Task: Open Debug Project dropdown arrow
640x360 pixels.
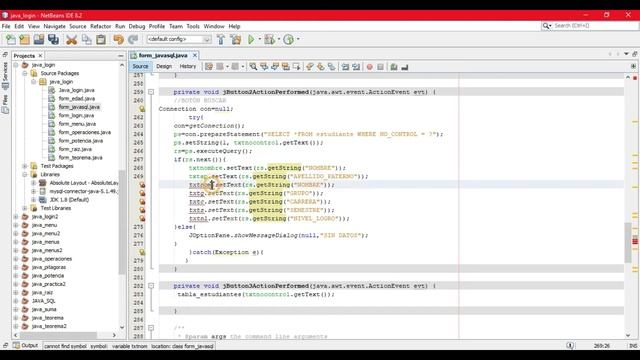Action: click(278, 39)
